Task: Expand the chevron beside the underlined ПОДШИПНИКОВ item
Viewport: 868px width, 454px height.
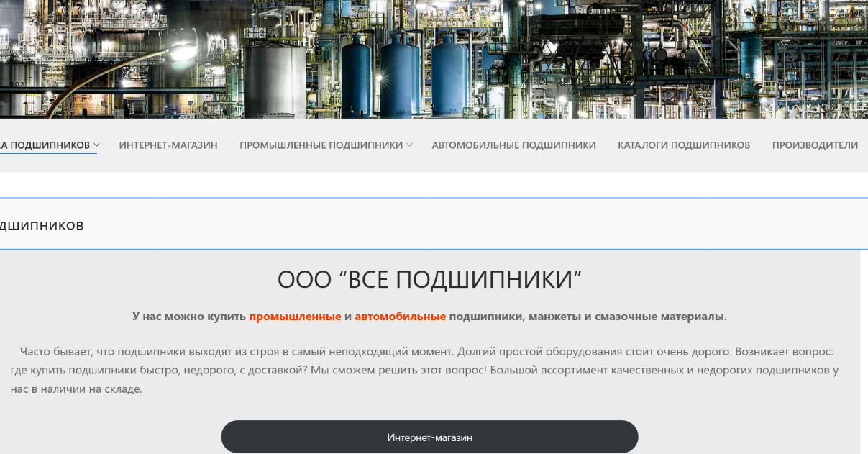Action: tap(96, 145)
